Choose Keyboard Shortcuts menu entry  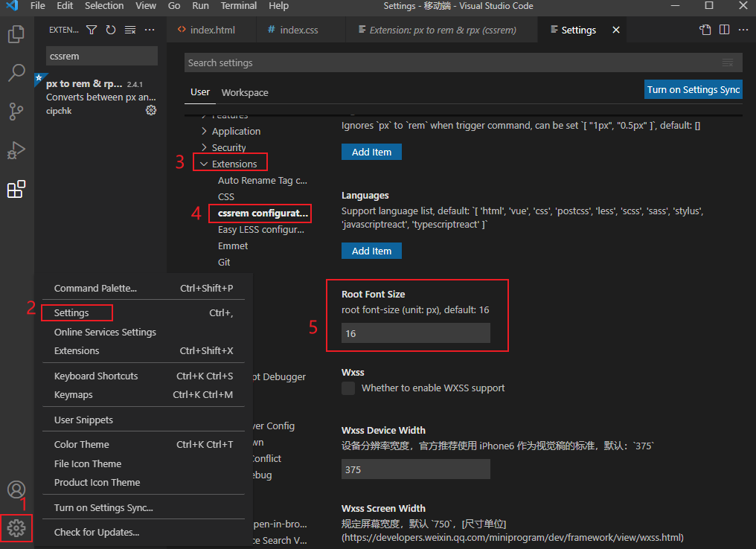point(143,376)
